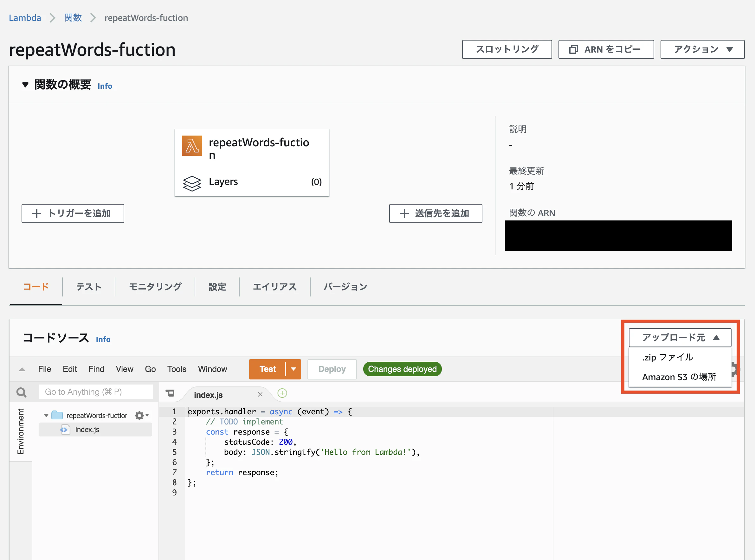Collapse the 関数の概要 section
The image size is (755, 560).
pyautogui.click(x=25, y=85)
